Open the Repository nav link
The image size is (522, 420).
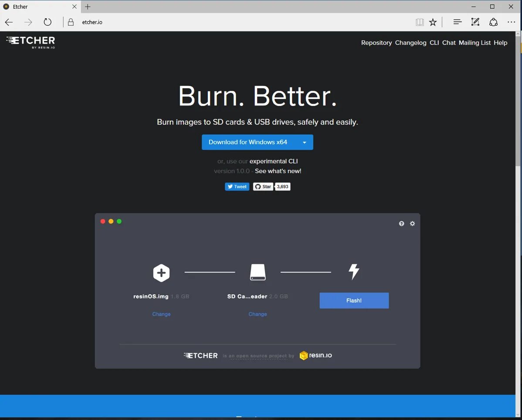pos(376,43)
